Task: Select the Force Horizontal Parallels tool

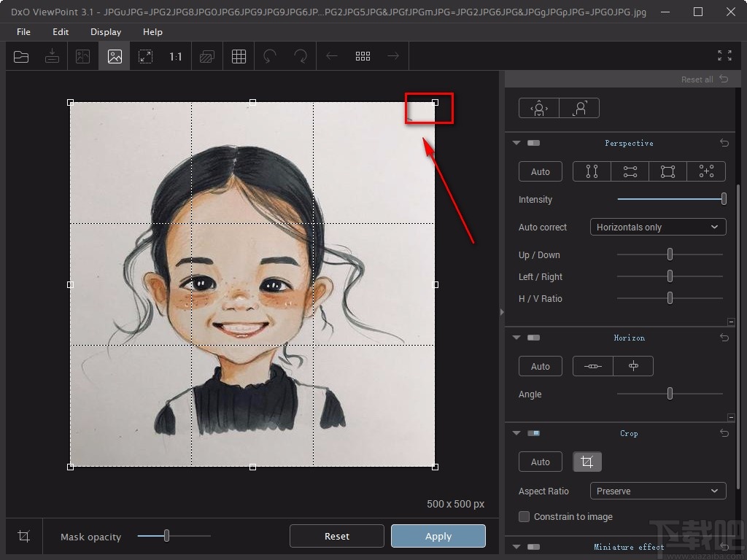Action: point(630,171)
